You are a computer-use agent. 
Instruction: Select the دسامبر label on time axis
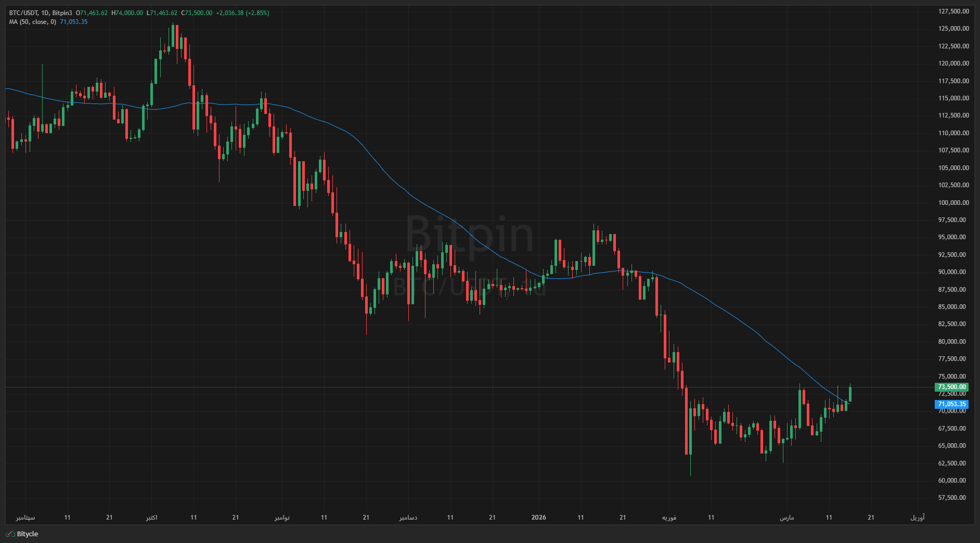pyautogui.click(x=408, y=518)
